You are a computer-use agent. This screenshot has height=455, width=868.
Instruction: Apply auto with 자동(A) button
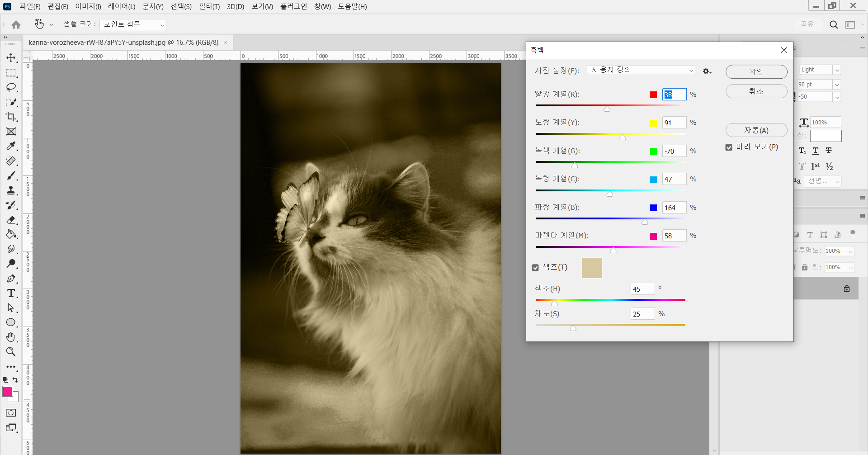pos(756,130)
